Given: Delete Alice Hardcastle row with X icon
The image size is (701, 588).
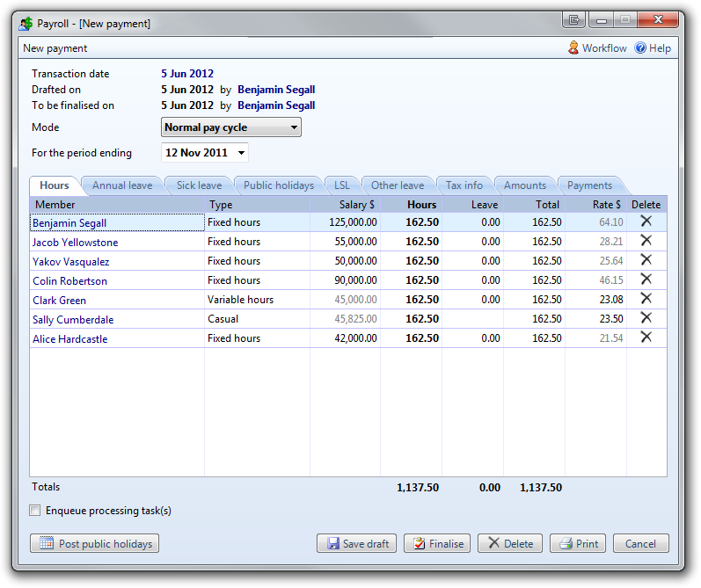Looking at the screenshot, I should tap(646, 338).
